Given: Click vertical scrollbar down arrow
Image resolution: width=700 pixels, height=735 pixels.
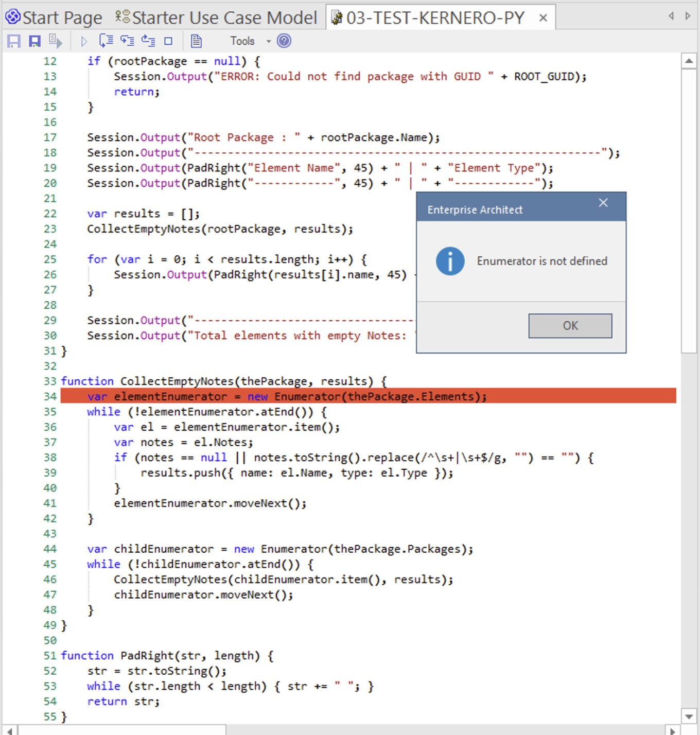Looking at the screenshot, I should click(689, 716).
